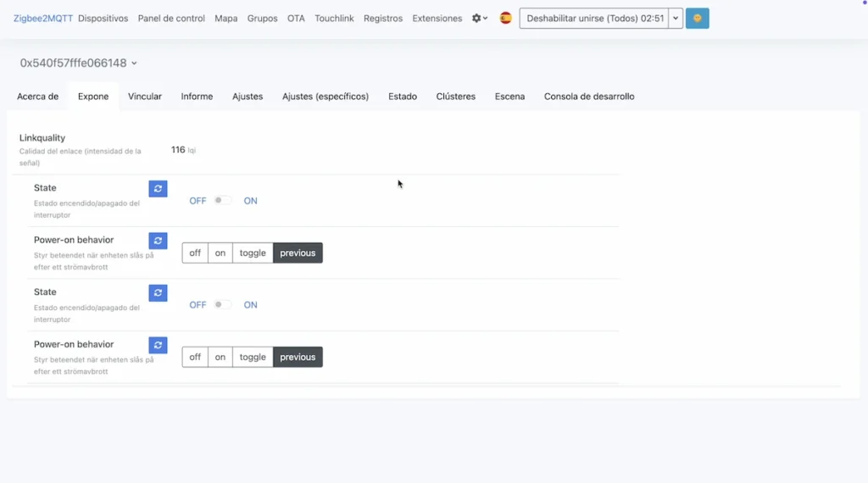Open the Mapa menu item
Screen dimensions: 868x483
225,19
